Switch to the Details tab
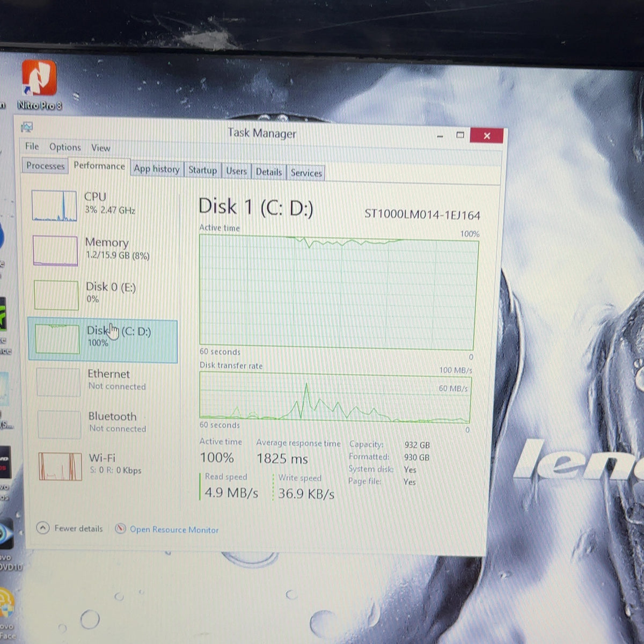Image resolution: width=644 pixels, height=644 pixels. point(268,172)
